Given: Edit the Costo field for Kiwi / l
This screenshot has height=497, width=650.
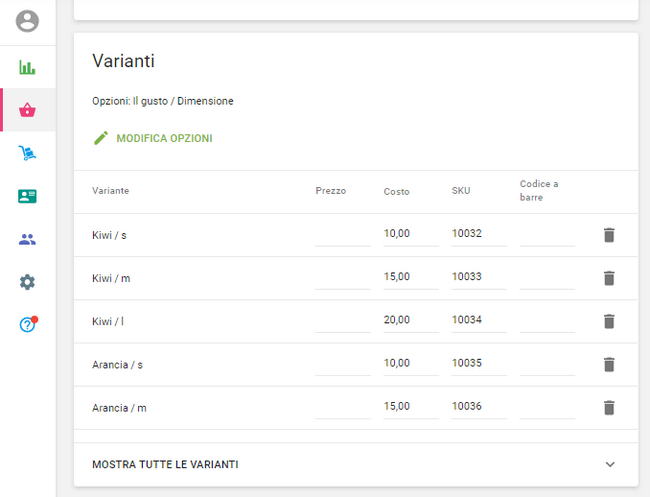Looking at the screenshot, I should coord(410,320).
